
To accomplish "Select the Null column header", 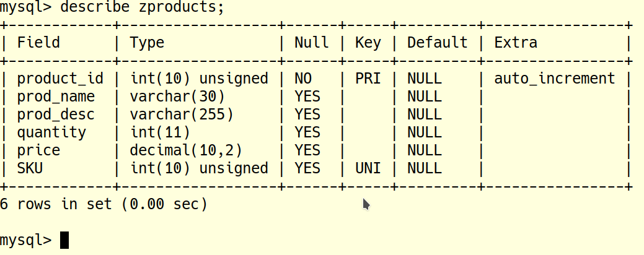I will 311,43.
